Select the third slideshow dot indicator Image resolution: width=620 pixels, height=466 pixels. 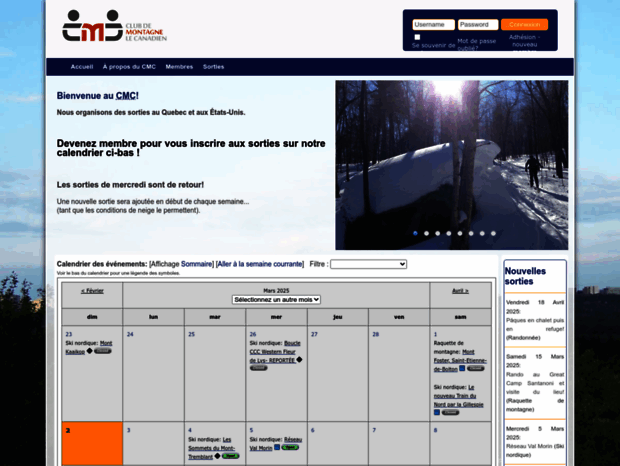[437, 234]
